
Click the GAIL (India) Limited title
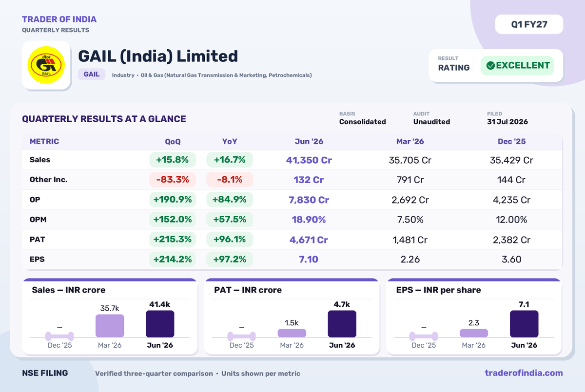pyautogui.click(x=158, y=56)
